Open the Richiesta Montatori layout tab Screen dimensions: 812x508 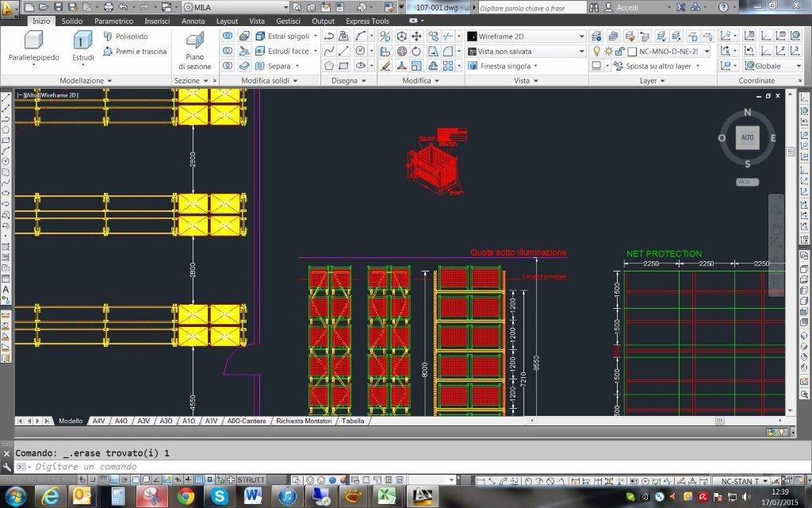(304, 421)
